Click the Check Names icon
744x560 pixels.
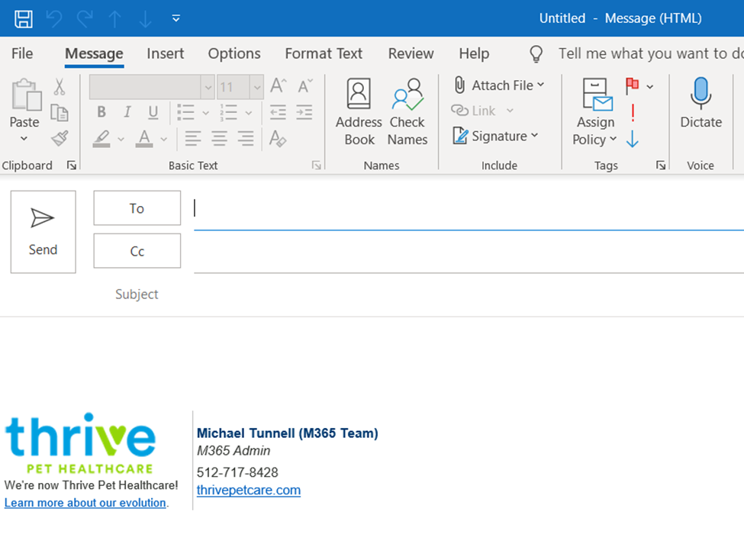(x=407, y=112)
